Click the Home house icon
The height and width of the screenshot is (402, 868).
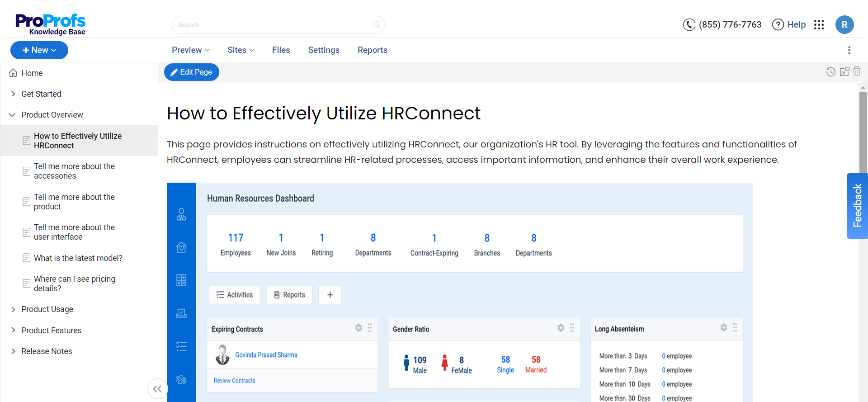pyautogui.click(x=13, y=73)
